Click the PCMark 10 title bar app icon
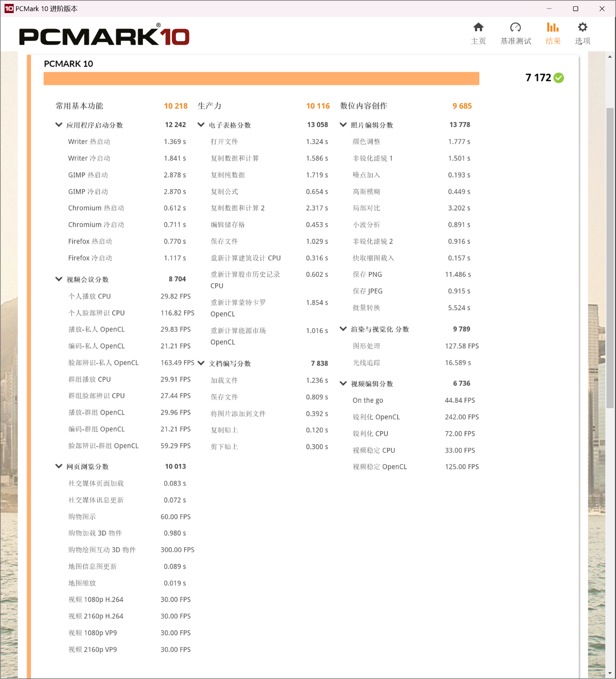This screenshot has height=679, width=616. coord(9,9)
